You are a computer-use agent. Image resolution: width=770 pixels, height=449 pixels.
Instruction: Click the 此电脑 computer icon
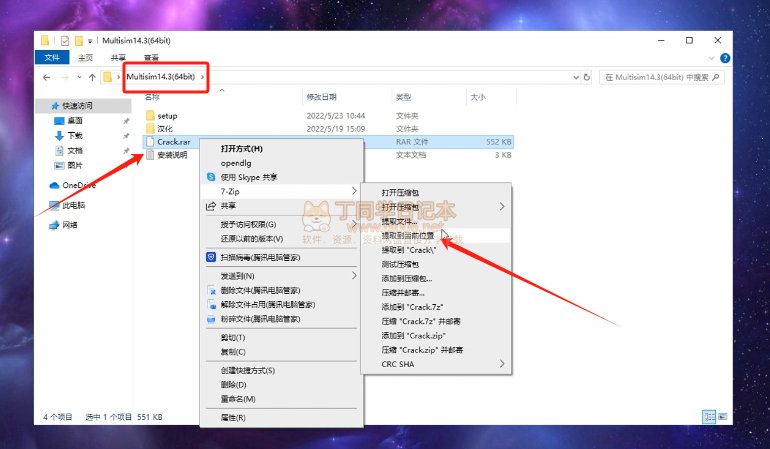(54, 205)
